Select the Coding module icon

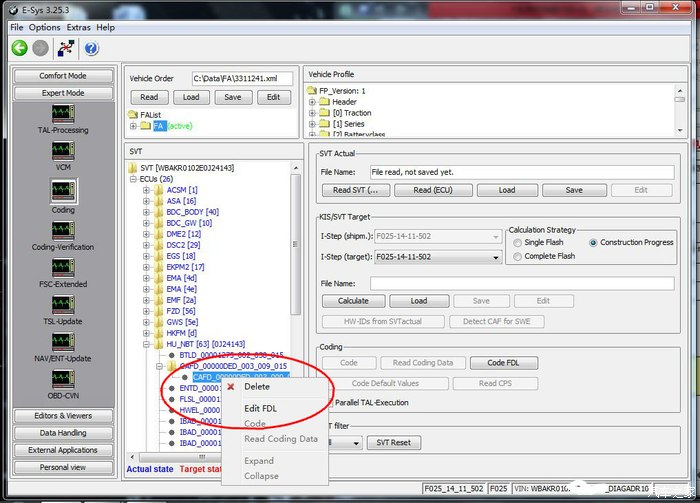[x=63, y=191]
